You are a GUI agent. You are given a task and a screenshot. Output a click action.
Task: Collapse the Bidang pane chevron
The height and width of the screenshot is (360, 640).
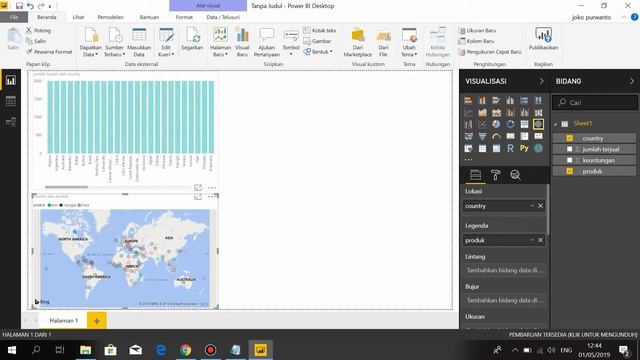click(632, 81)
